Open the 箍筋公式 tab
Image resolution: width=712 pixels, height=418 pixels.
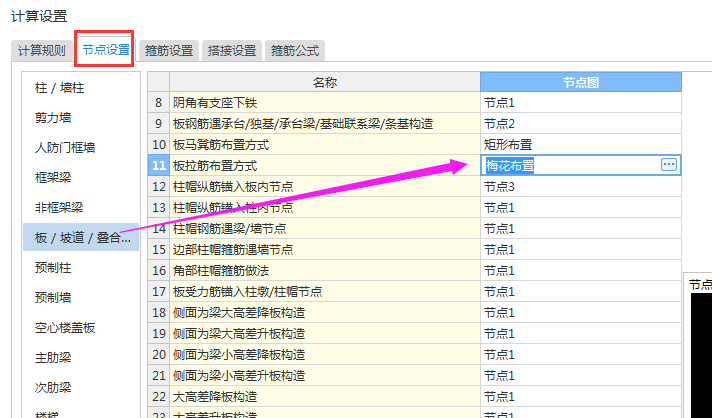[295, 50]
